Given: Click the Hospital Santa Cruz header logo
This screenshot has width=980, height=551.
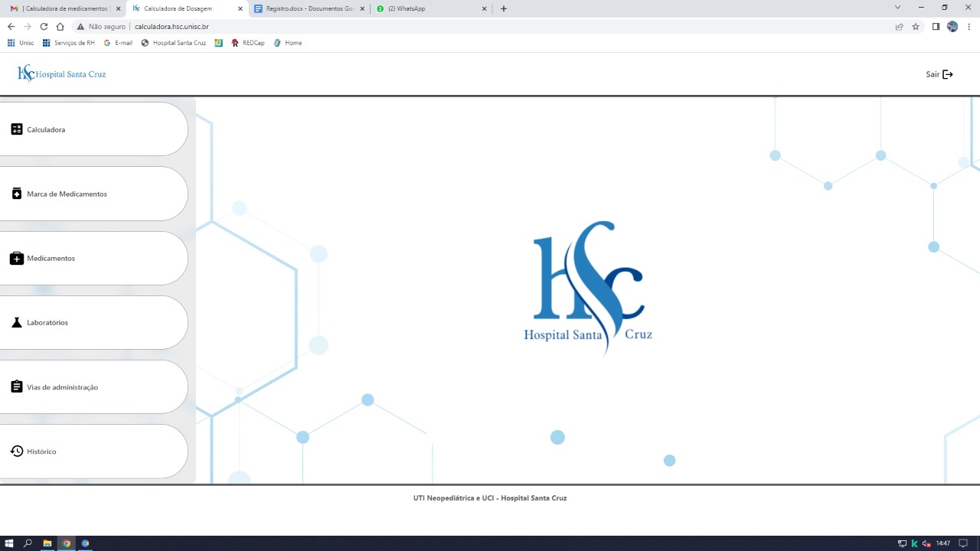Looking at the screenshot, I should 61,73.
